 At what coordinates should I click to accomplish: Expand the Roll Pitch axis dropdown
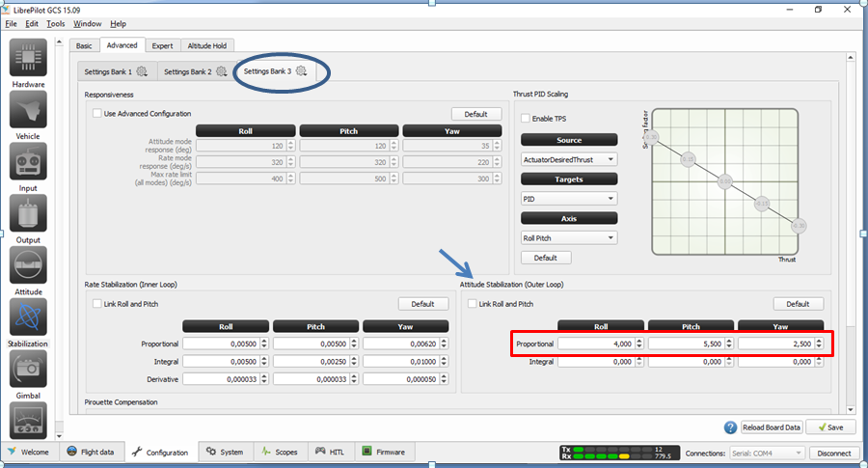(x=568, y=238)
